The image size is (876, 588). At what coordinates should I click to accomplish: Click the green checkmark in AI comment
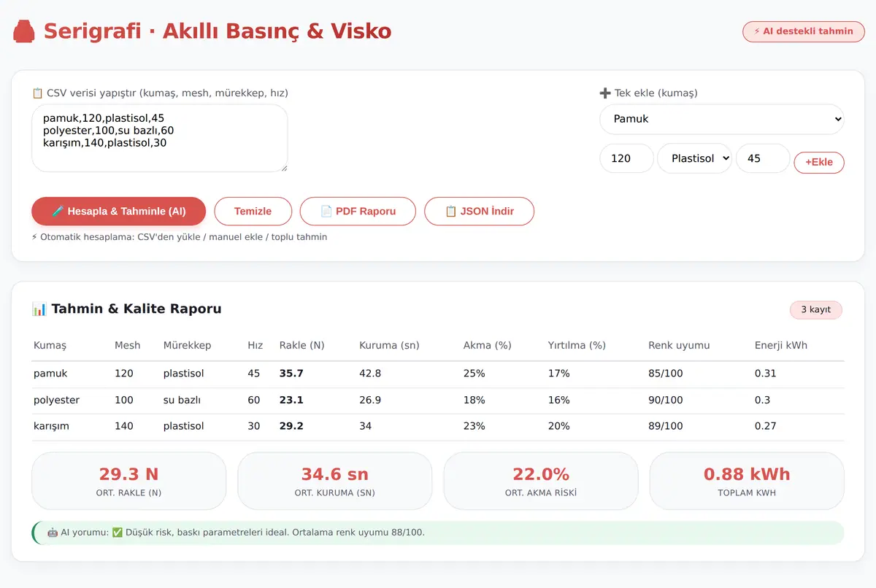tap(118, 533)
